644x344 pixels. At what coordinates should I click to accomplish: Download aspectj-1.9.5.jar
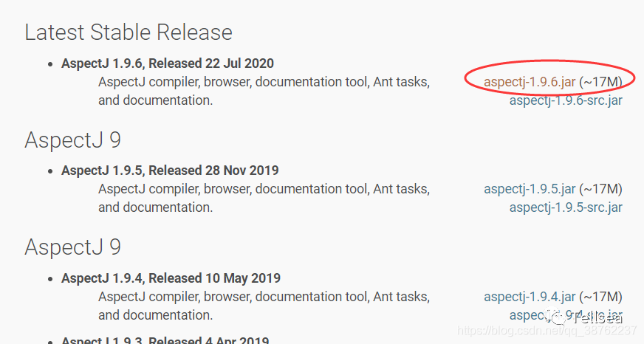[x=529, y=189]
